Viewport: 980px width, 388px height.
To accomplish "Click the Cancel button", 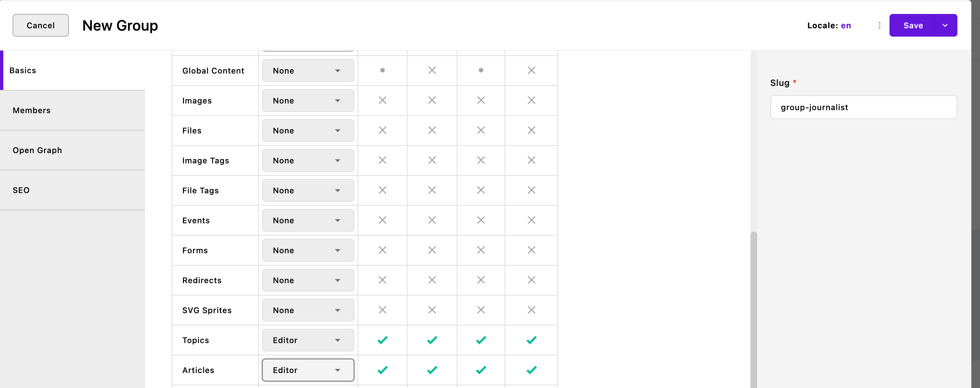I will point(41,26).
